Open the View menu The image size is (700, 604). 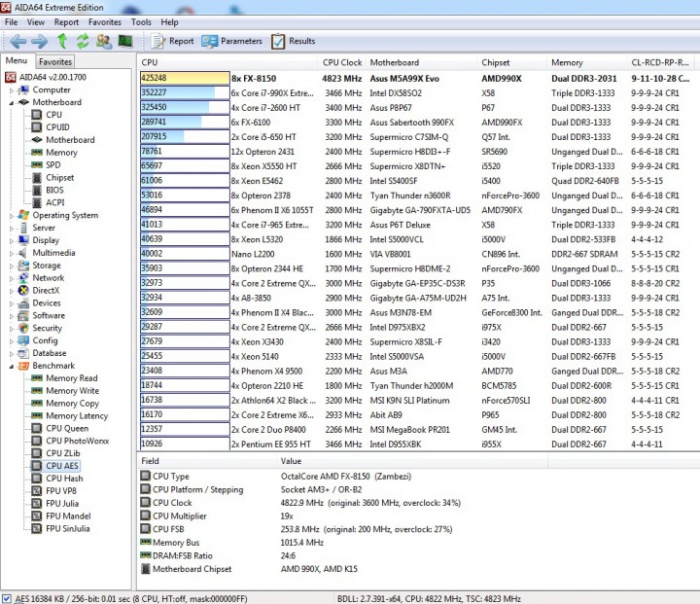click(x=36, y=22)
